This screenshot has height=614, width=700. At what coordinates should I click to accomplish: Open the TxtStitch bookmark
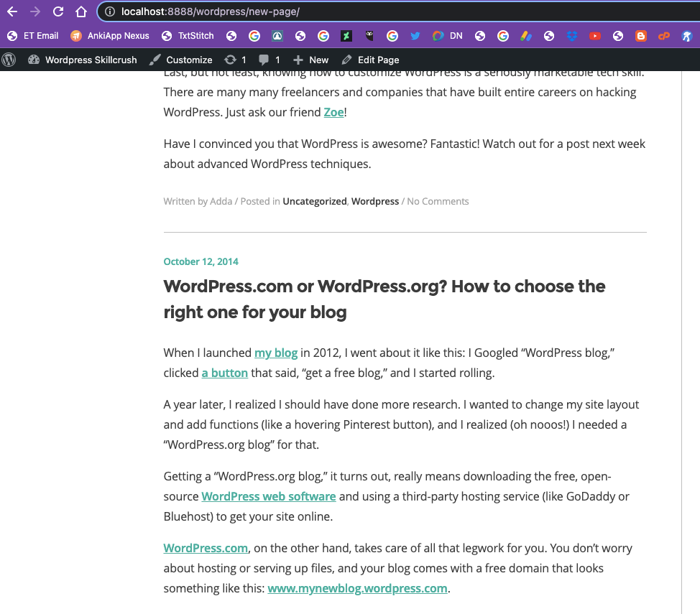(x=188, y=36)
